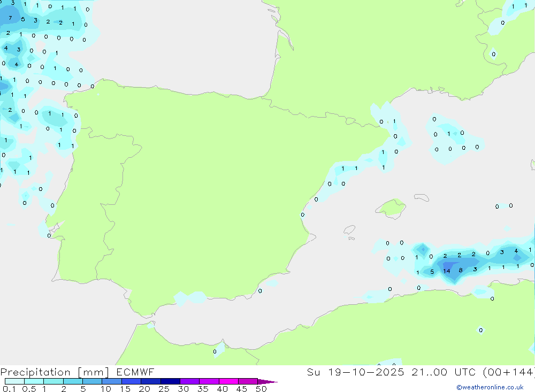Click the "ECMWF" model label
The width and height of the screenshot is (535, 392).
coord(135,372)
